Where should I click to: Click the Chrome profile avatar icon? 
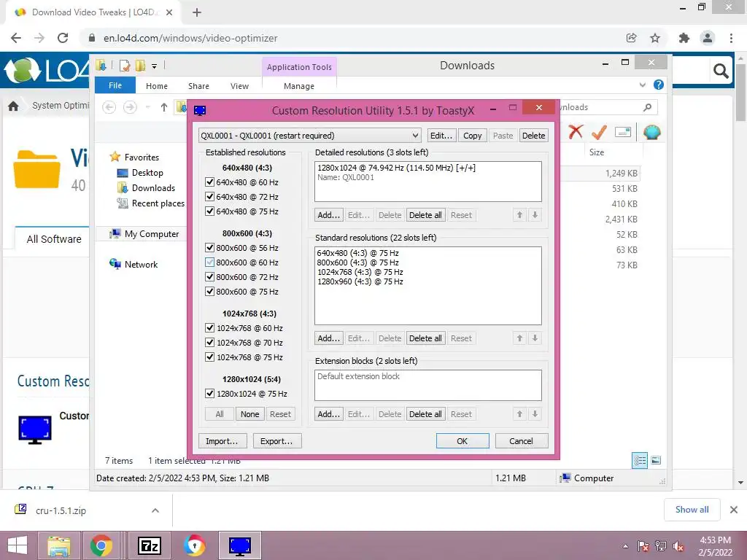point(708,38)
